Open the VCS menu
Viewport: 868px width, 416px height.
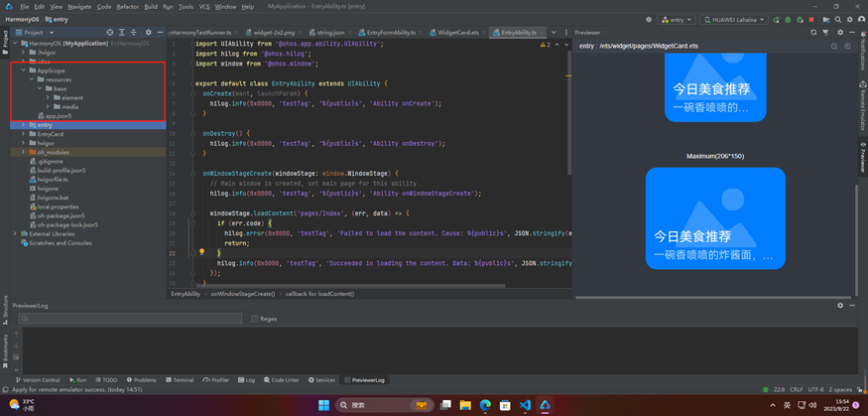pyautogui.click(x=204, y=7)
